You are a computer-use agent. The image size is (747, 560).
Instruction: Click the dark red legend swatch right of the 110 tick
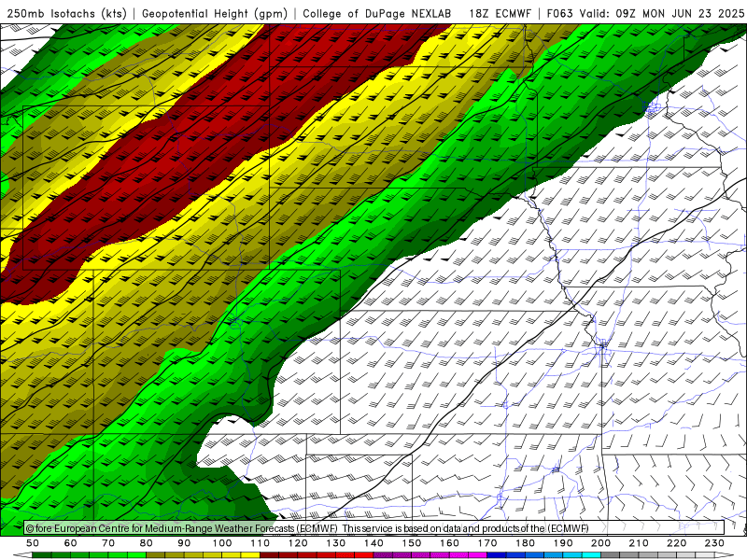coord(269,555)
